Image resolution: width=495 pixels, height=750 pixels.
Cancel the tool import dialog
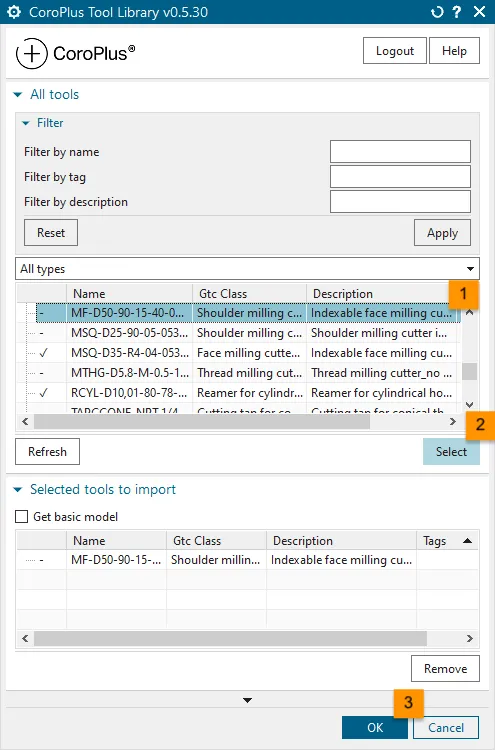point(446,728)
